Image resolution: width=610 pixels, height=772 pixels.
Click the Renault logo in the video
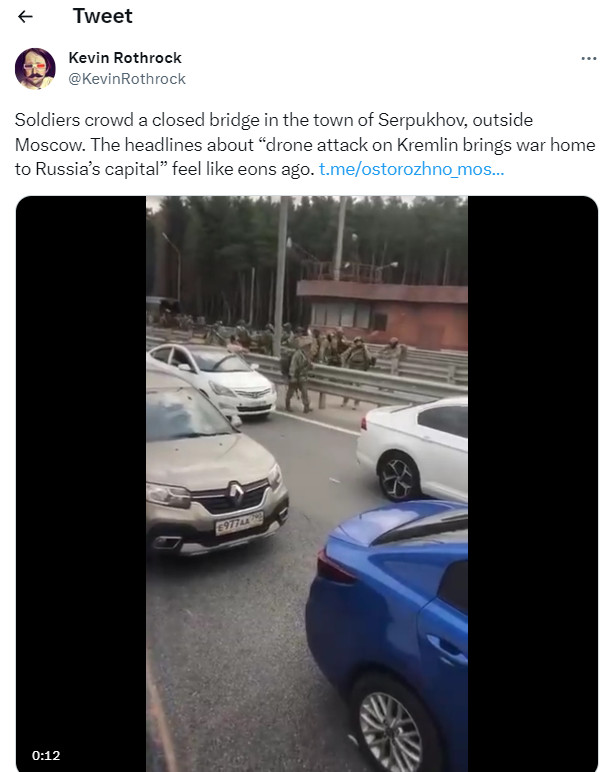235,494
